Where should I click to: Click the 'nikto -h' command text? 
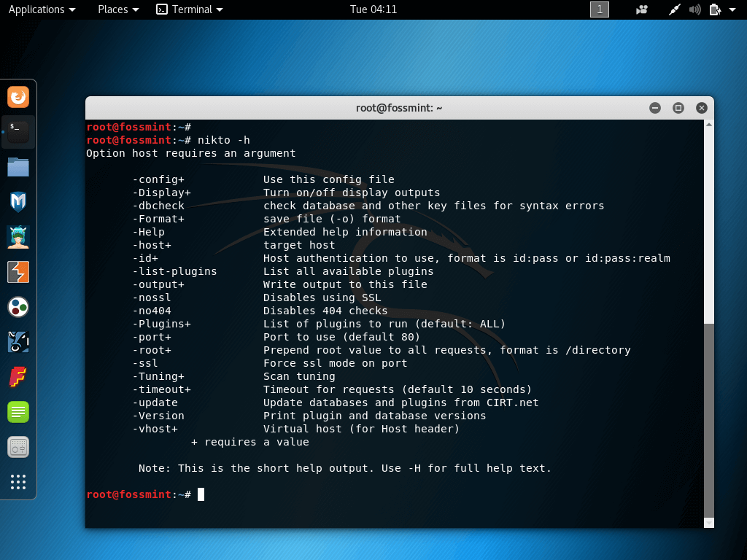[x=224, y=140]
